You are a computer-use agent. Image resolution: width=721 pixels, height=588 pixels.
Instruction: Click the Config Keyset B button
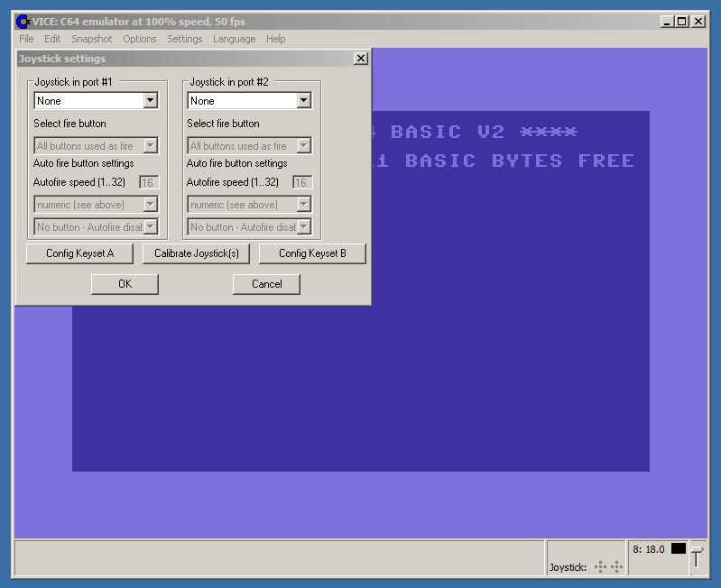click(312, 253)
